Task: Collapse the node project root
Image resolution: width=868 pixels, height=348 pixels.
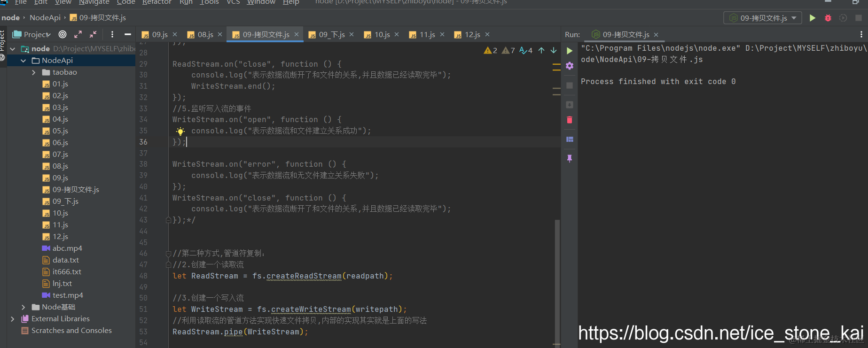Action: pos(13,49)
